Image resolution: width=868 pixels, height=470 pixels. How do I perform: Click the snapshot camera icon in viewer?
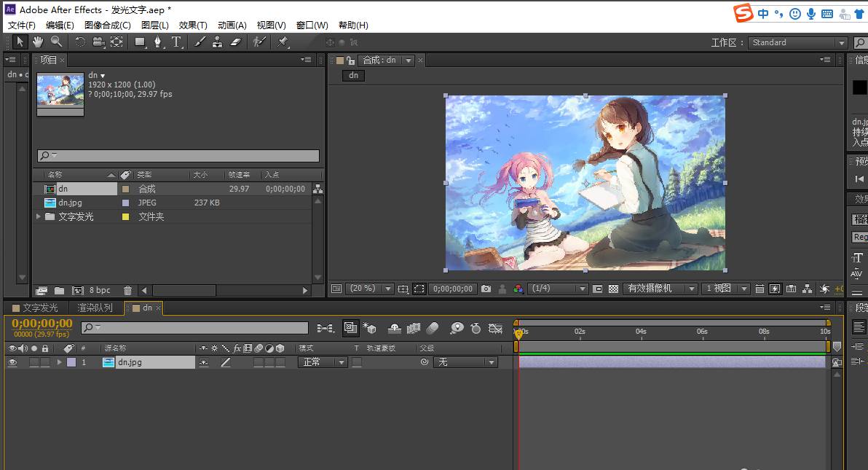(x=486, y=289)
